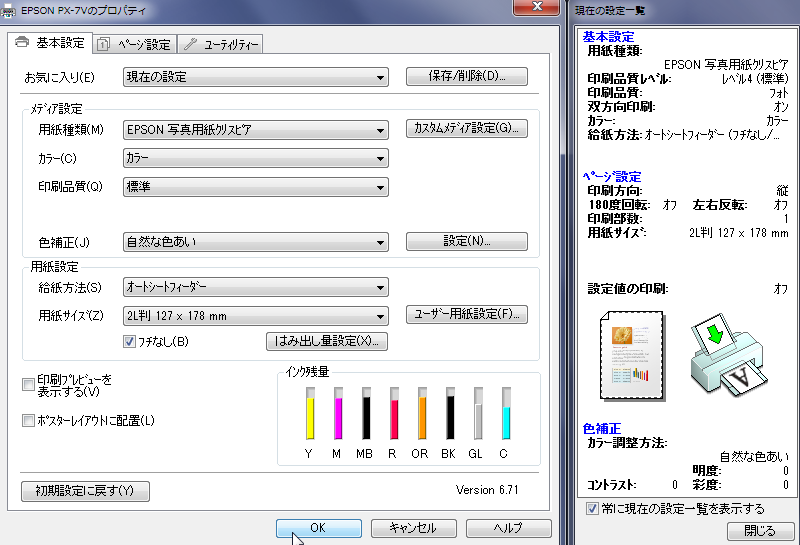Click the printer icon on 基本設定 tab
This screenshot has height=545, width=800.
[22, 42]
